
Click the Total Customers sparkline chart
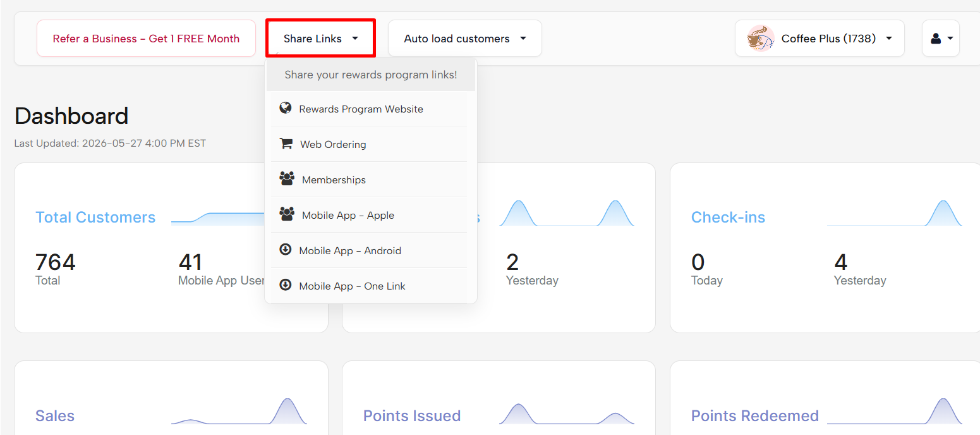[218, 217]
